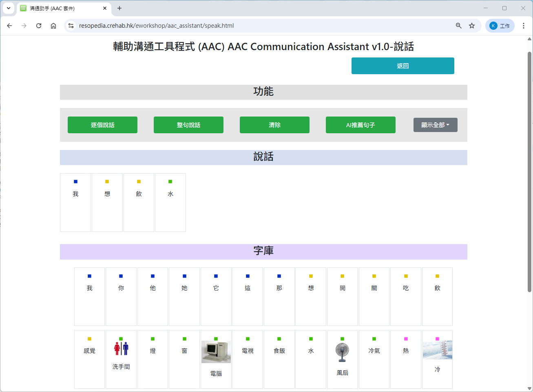Screen dimensions: 533x392
Task: Open a new browser tab
Action: (119, 8)
